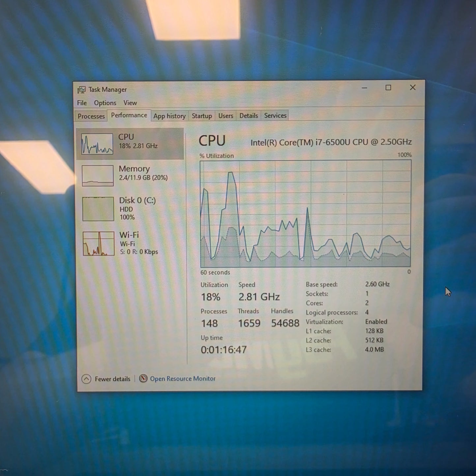Select the Performance tab
This screenshot has width=476, height=476.
(x=129, y=115)
